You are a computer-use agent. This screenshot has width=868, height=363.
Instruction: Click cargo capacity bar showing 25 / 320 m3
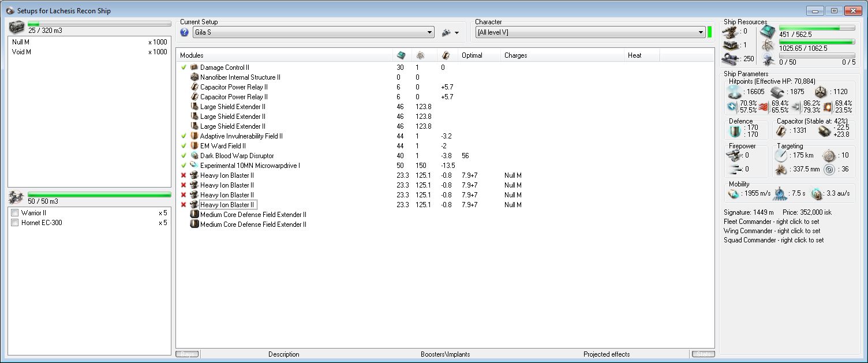click(99, 24)
